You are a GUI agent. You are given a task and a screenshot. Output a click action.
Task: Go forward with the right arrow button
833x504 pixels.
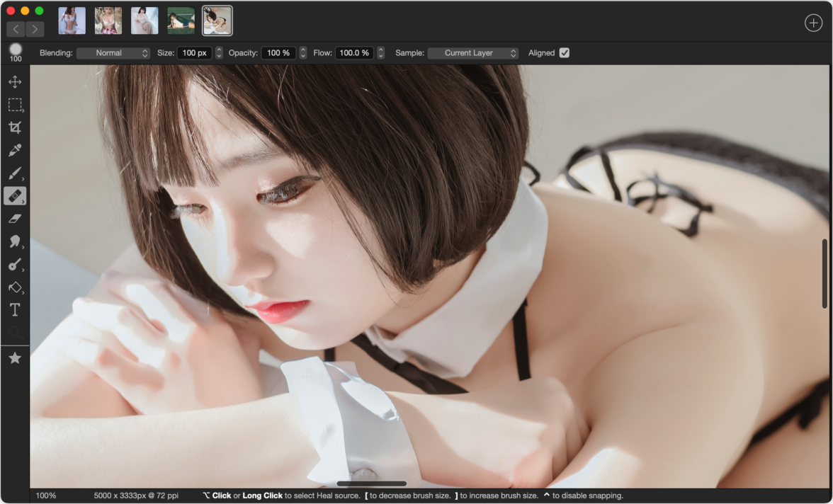coord(35,29)
